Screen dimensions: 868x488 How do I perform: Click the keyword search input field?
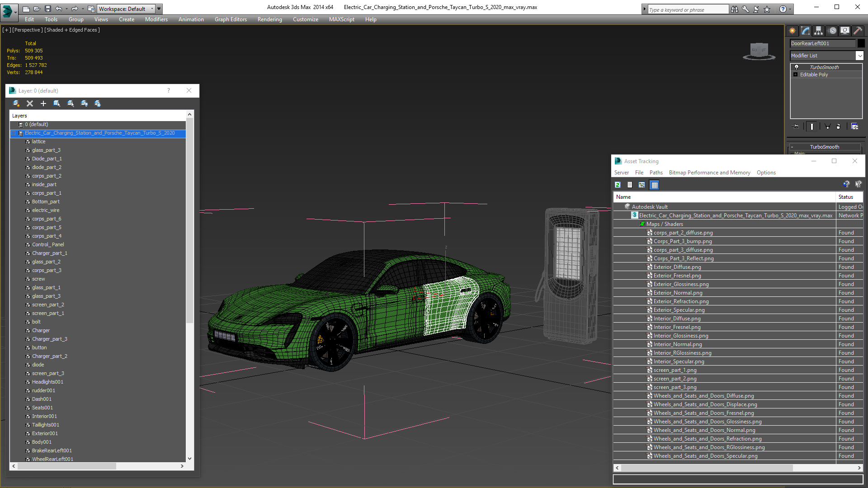pos(688,9)
